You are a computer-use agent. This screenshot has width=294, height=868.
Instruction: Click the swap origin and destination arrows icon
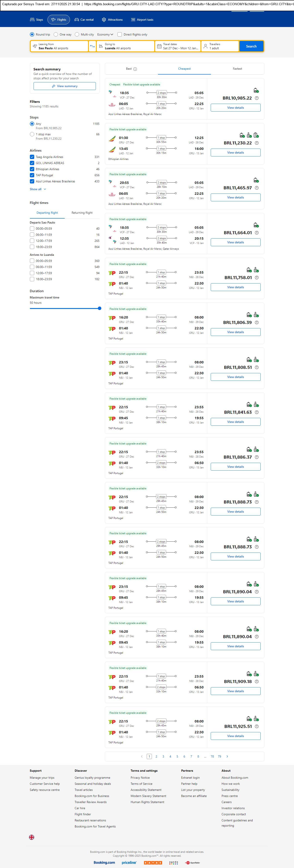point(92,46)
